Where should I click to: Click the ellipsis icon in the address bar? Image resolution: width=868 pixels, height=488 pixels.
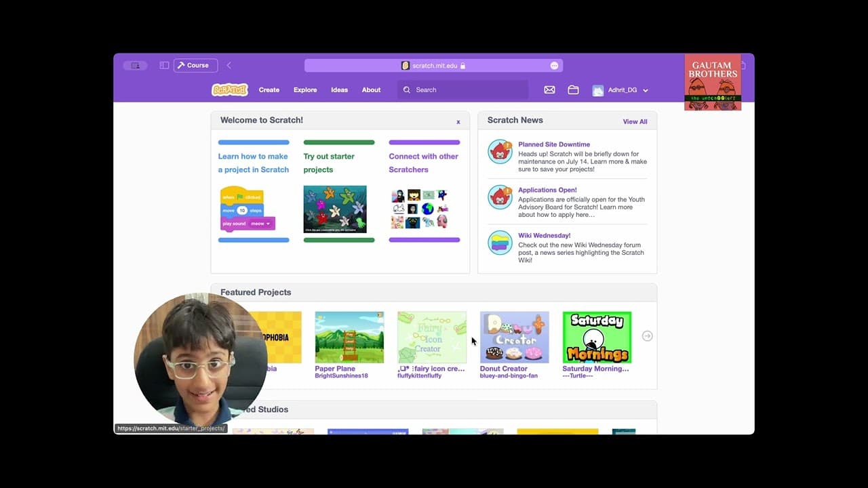click(x=554, y=66)
